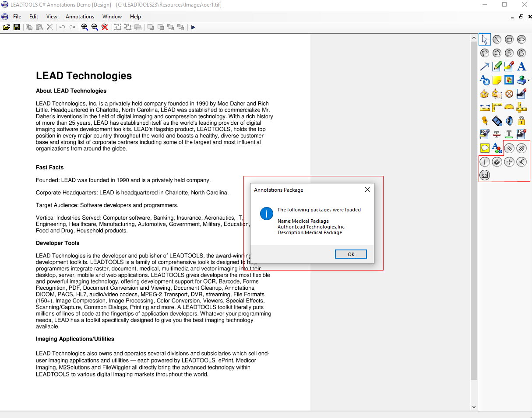The image size is (532, 418).
Task: Choose the padlock Encrypt tool
Action: click(x=521, y=121)
